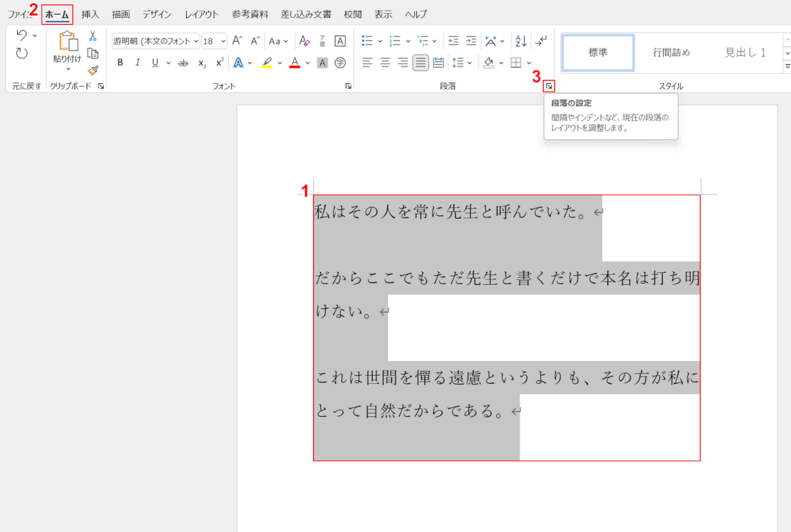Open the font size dropdown

pos(224,41)
